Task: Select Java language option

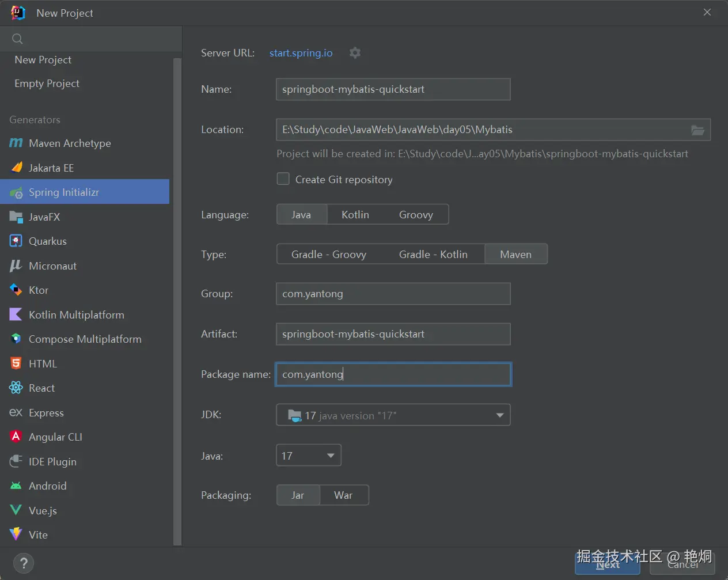Action: coord(301,215)
